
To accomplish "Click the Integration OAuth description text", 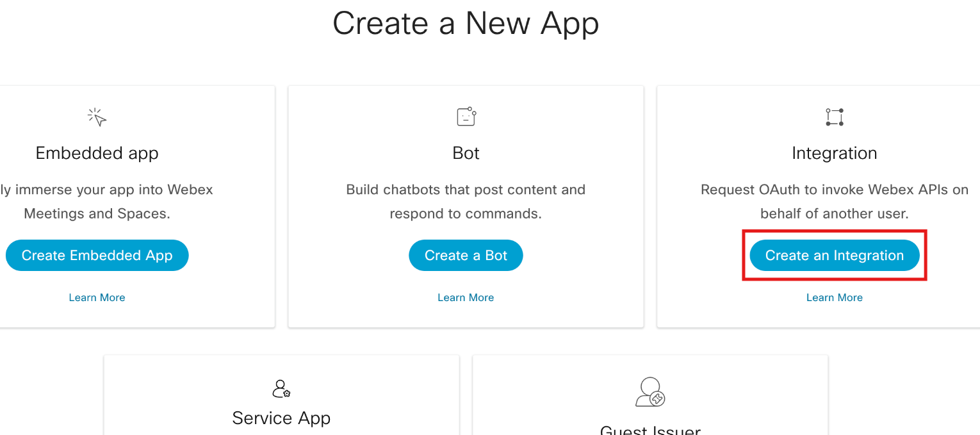I will [x=834, y=202].
